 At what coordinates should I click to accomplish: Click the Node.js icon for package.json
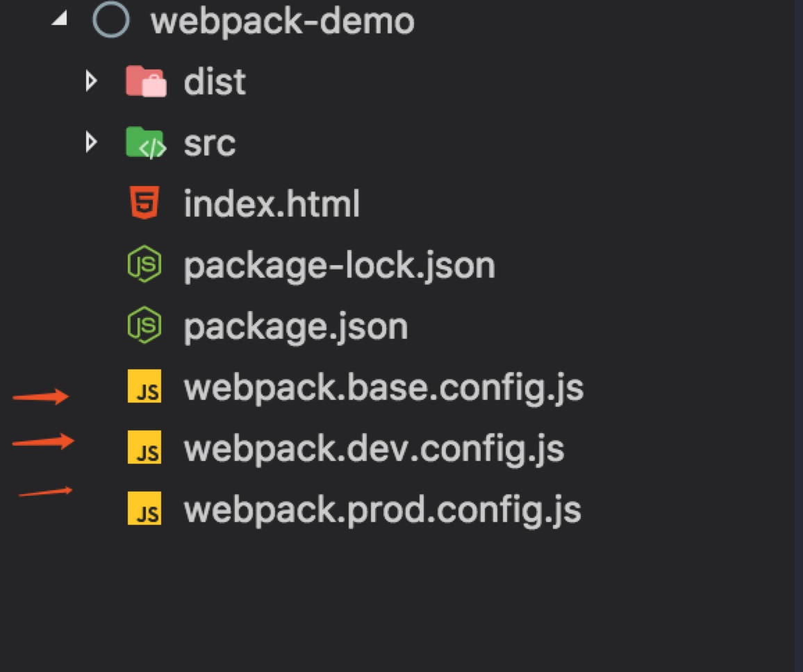[145, 326]
